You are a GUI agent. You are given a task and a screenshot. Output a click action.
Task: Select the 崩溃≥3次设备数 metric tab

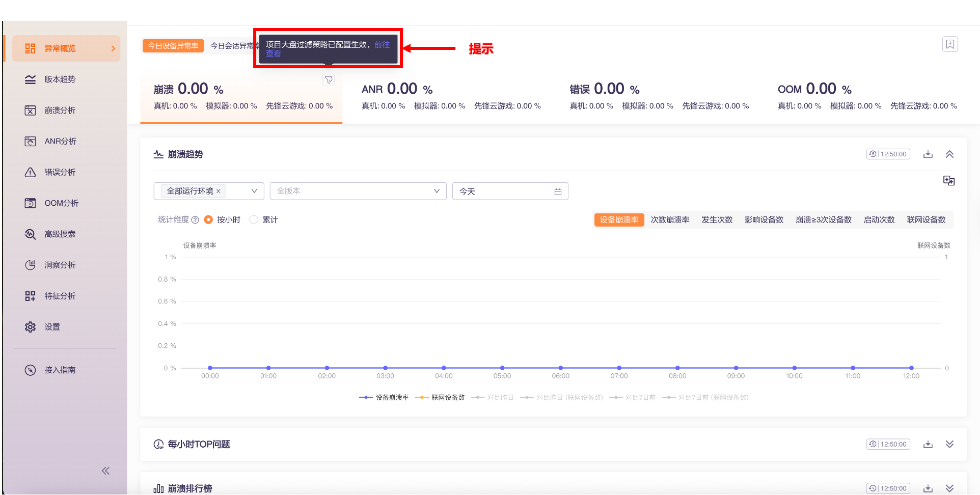coord(824,220)
